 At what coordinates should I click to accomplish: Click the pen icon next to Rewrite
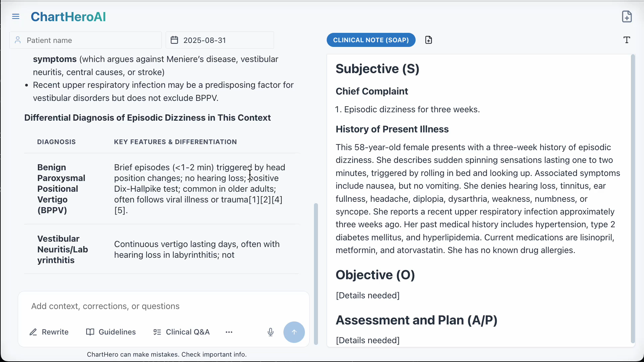[34, 332]
